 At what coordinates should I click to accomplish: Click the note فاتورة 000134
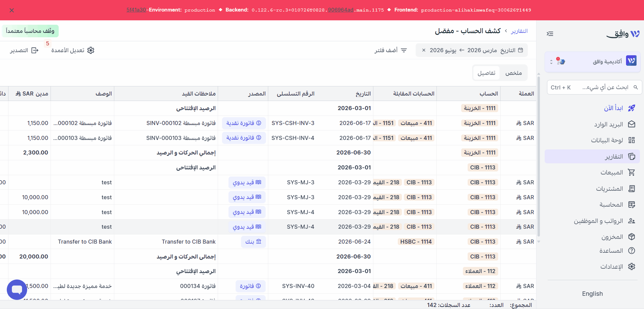(x=198, y=286)
